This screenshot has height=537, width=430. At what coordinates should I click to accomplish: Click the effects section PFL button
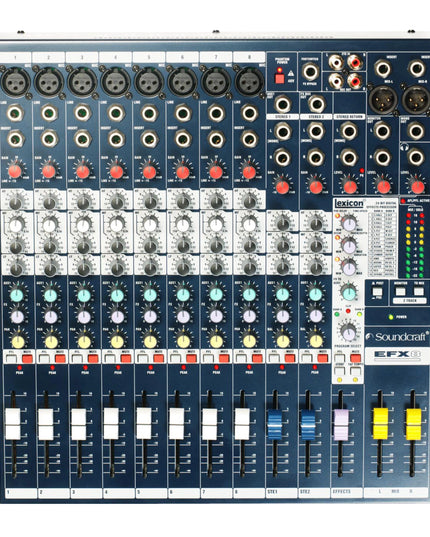(x=340, y=359)
